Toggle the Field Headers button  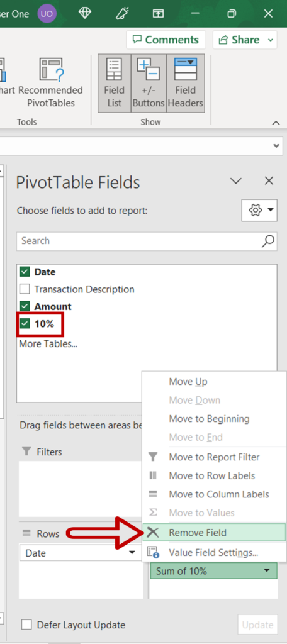(186, 83)
